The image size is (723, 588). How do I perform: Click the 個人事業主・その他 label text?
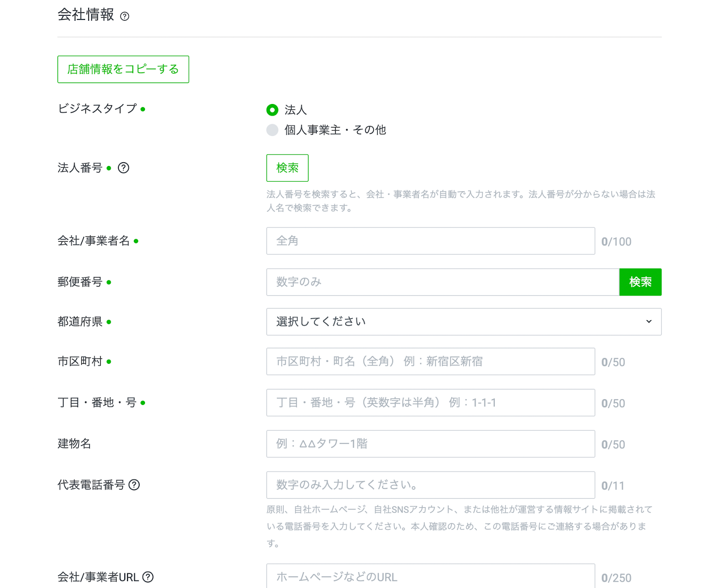335,130
